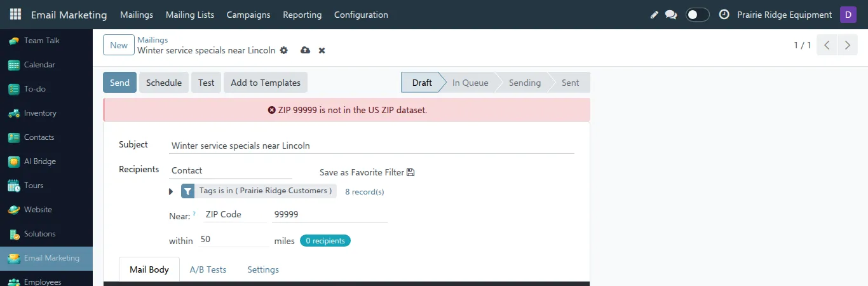Open Solutions app in sidebar
This screenshot has width=868, height=286.
click(46, 234)
